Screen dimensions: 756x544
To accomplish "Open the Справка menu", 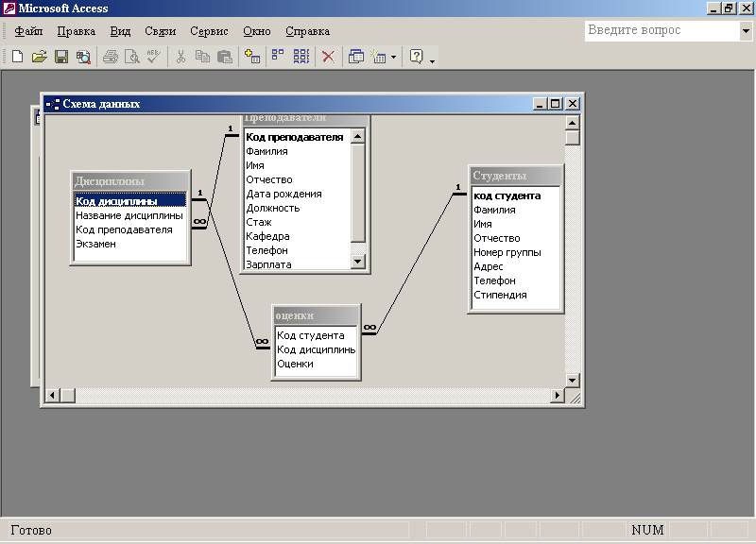I will [308, 31].
